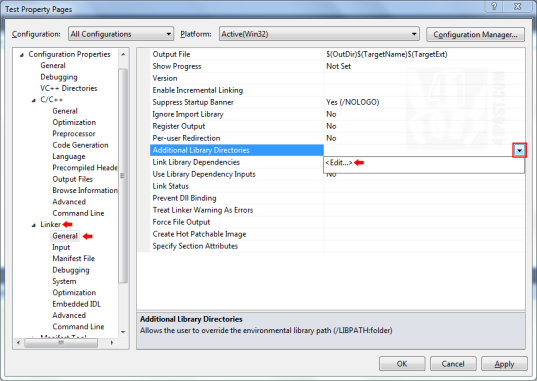
Task: Click the tree's vertical scrollbar up arrow
Action: 123,54
